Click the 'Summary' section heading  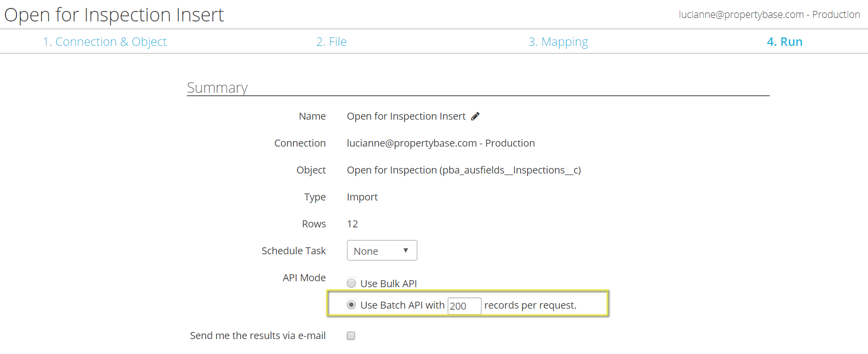tap(217, 88)
